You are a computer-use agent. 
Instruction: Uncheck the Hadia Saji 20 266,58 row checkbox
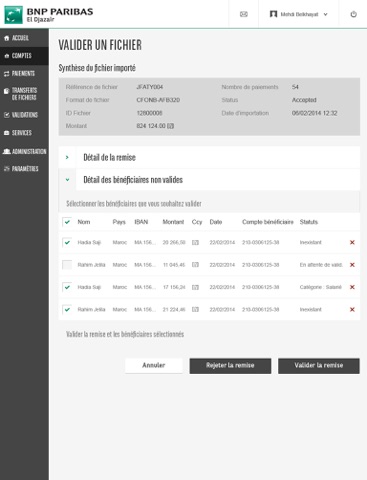click(x=67, y=242)
